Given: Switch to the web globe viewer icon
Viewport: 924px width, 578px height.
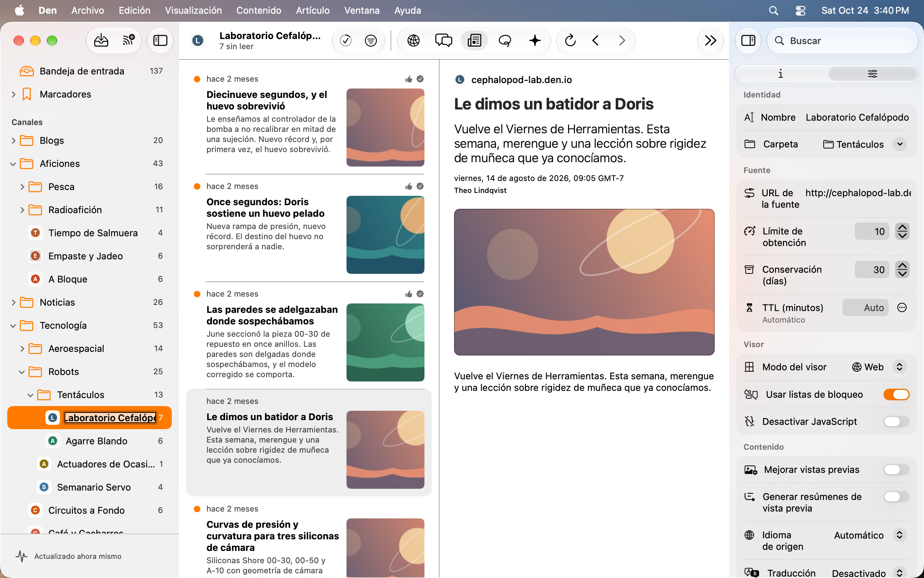Looking at the screenshot, I should coord(414,40).
